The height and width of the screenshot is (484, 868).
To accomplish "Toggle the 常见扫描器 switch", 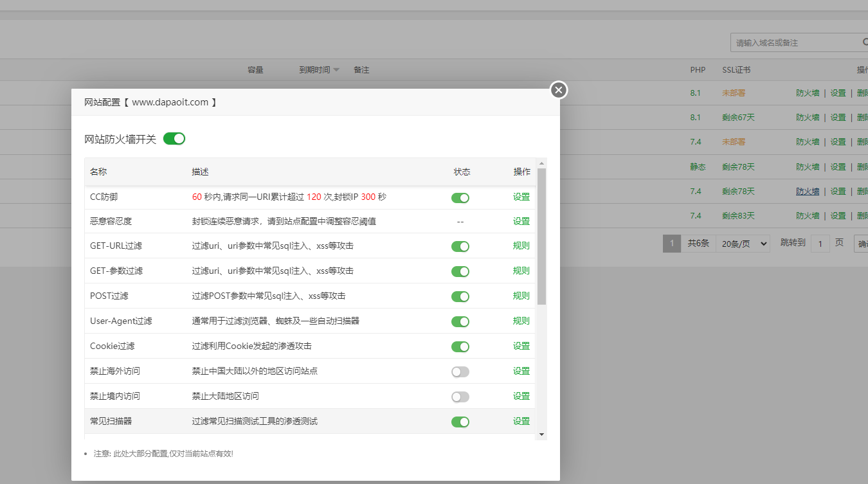I will coord(460,422).
